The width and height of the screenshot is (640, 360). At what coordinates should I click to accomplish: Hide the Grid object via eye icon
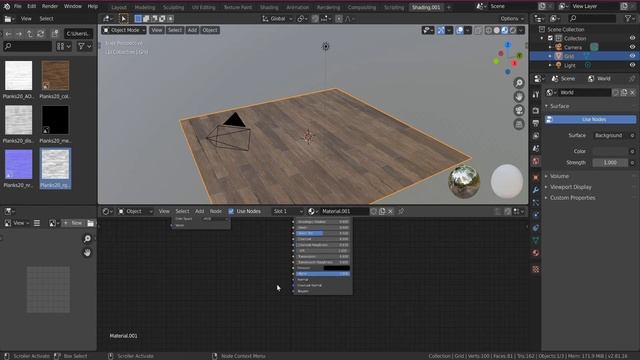(x=632, y=56)
